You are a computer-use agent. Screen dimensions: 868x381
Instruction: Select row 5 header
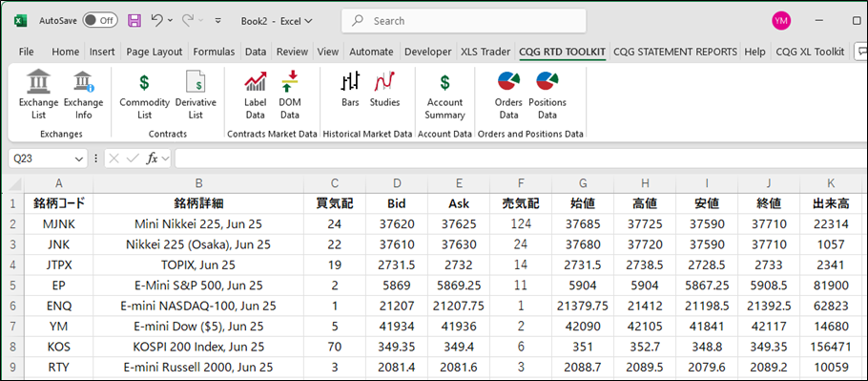[x=12, y=286]
